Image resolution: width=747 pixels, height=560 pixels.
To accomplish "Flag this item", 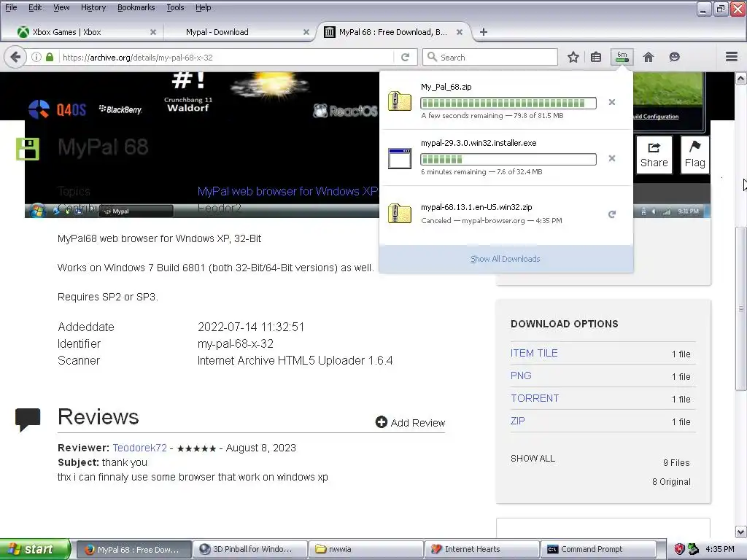I will [695, 155].
